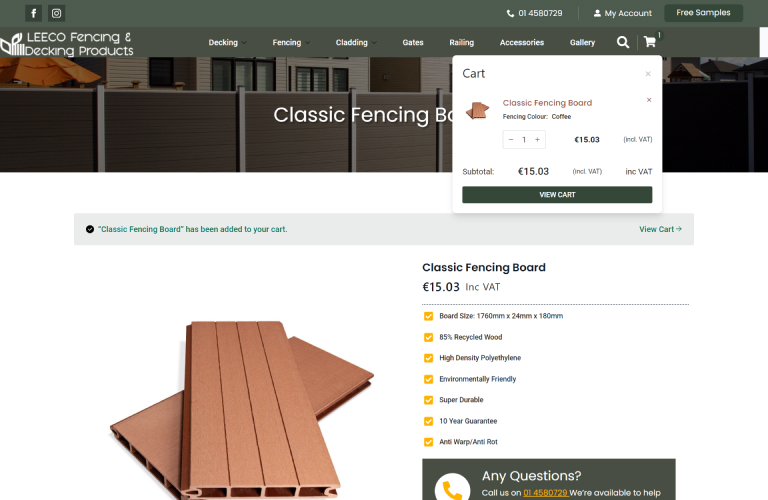Click the LEECO Fencing logo

tap(67, 44)
